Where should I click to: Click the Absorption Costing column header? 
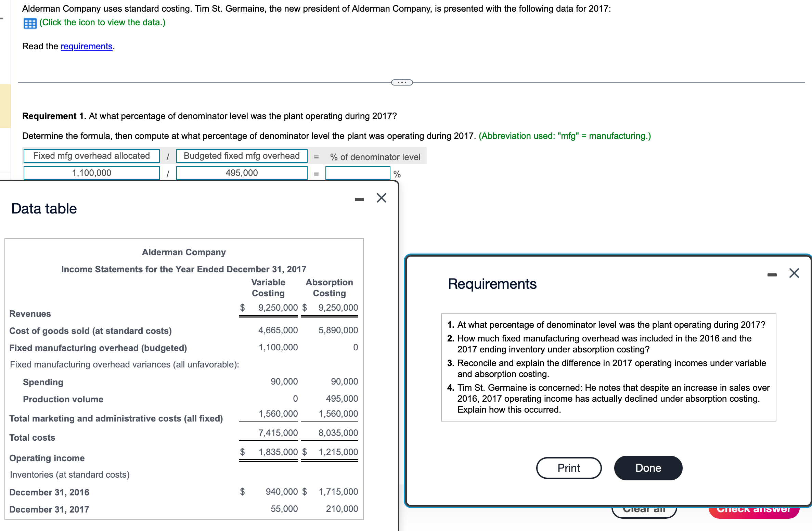329,288
